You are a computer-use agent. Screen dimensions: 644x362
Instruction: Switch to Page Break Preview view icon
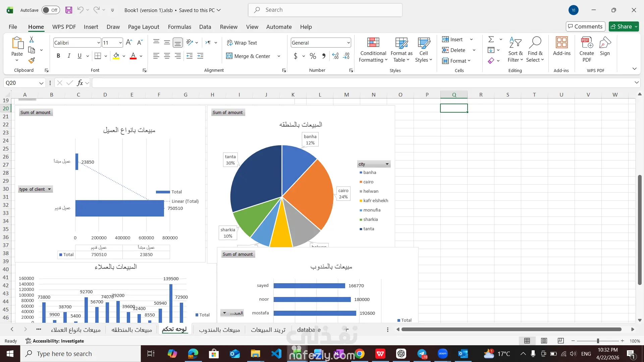(x=560, y=341)
